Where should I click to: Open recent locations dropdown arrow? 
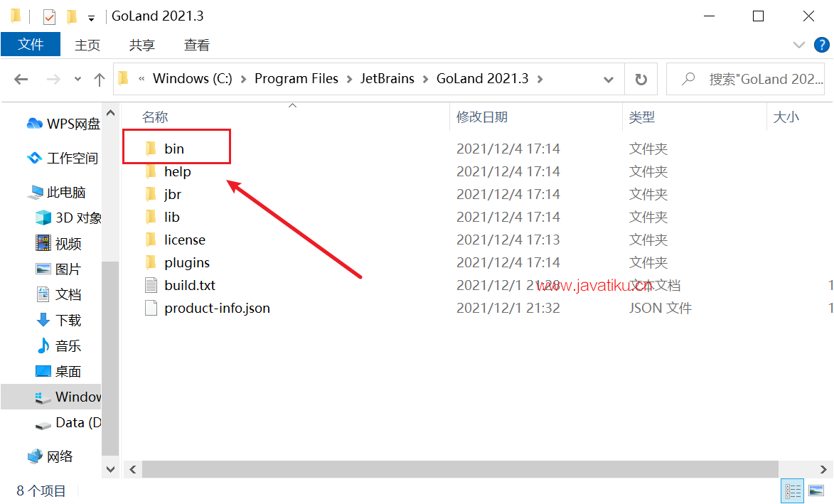[77, 79]
